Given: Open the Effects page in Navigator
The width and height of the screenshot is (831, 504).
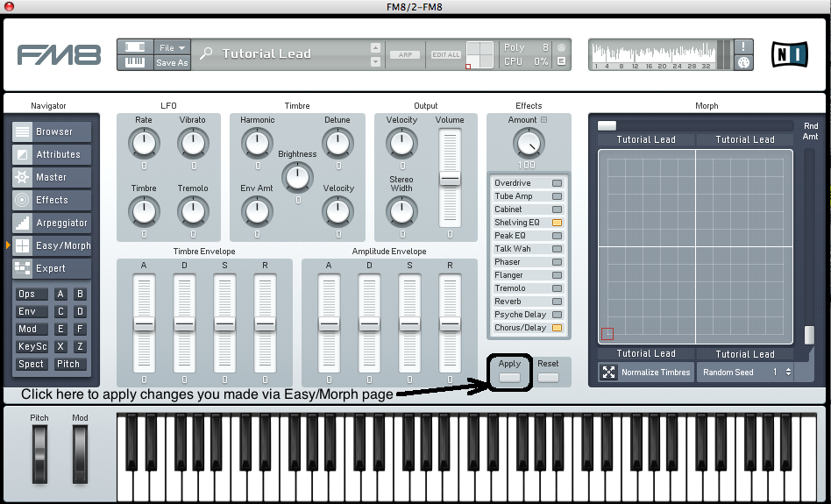Looking at the screenshot, I should [x=52, y=200].
